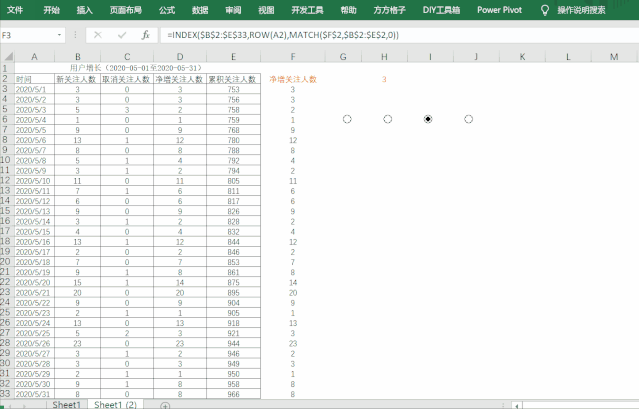Click the cumulative value 966
Image resolution: width=639 pixels, height=409 pixels.
point(233,394)
